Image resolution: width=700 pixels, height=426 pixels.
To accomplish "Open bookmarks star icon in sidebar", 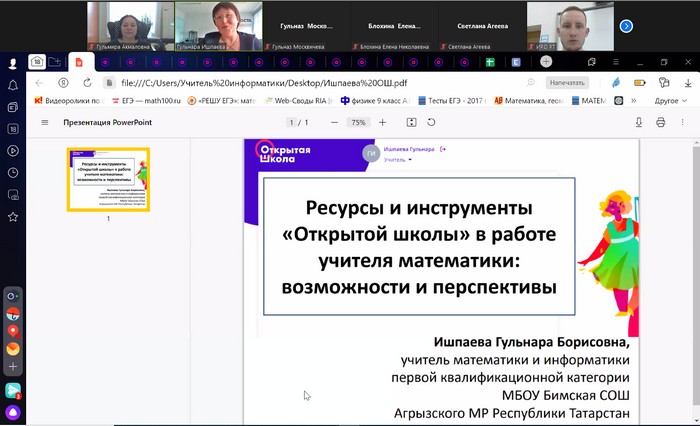I will point(12,217).
